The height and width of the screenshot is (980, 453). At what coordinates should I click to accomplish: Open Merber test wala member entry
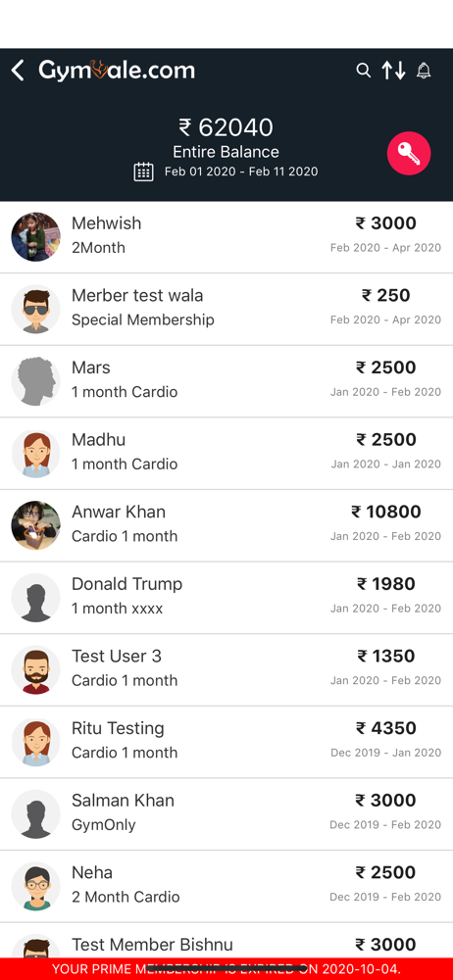click(x=226, y=309)
